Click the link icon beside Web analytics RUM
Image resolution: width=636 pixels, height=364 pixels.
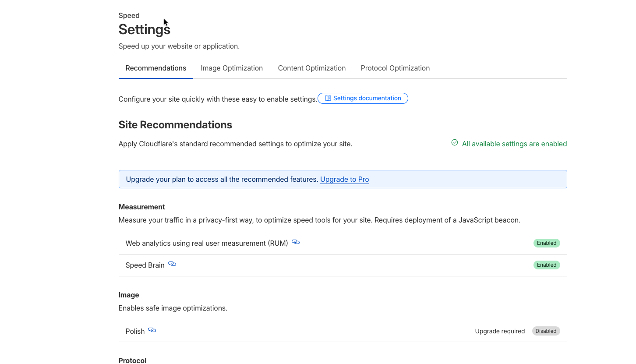click(296, 242)
